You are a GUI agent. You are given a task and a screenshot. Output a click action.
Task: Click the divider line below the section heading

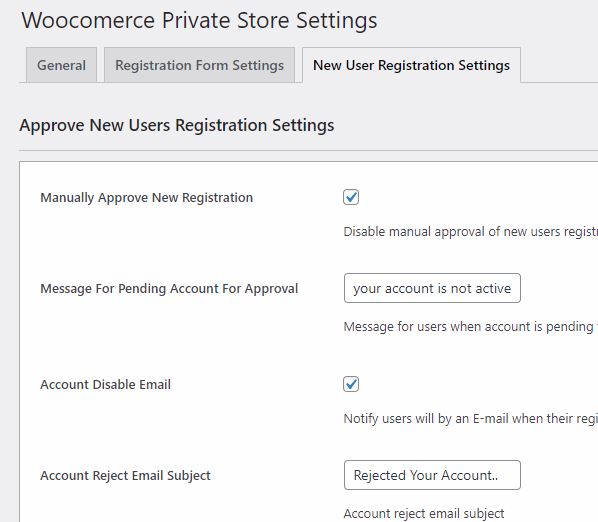click(309, 150)
